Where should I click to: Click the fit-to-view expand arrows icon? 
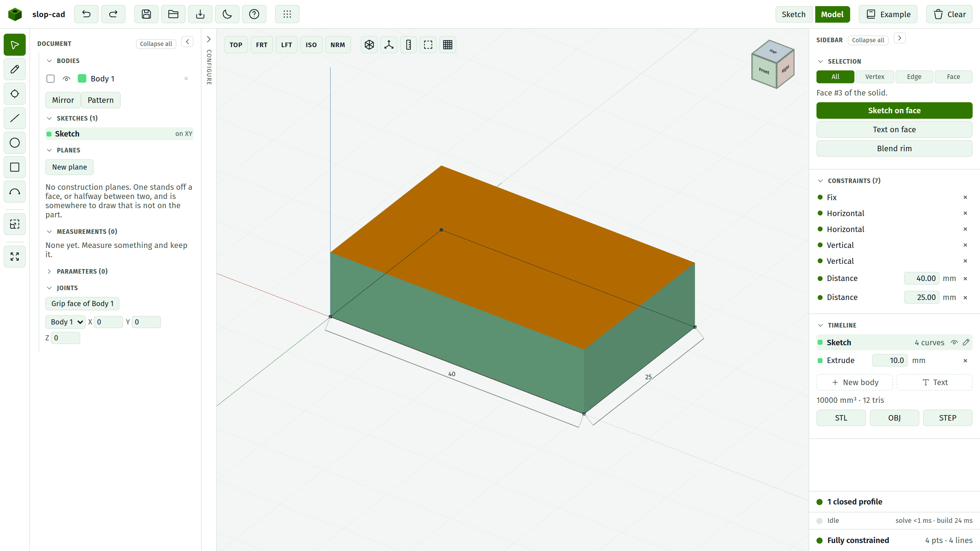tap(15, 257)
